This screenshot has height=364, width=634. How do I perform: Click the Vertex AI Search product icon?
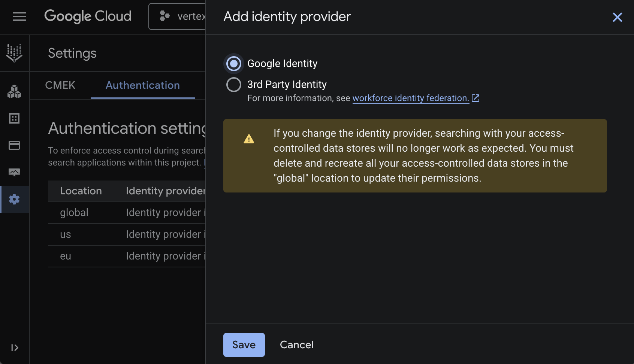[14, 53]
